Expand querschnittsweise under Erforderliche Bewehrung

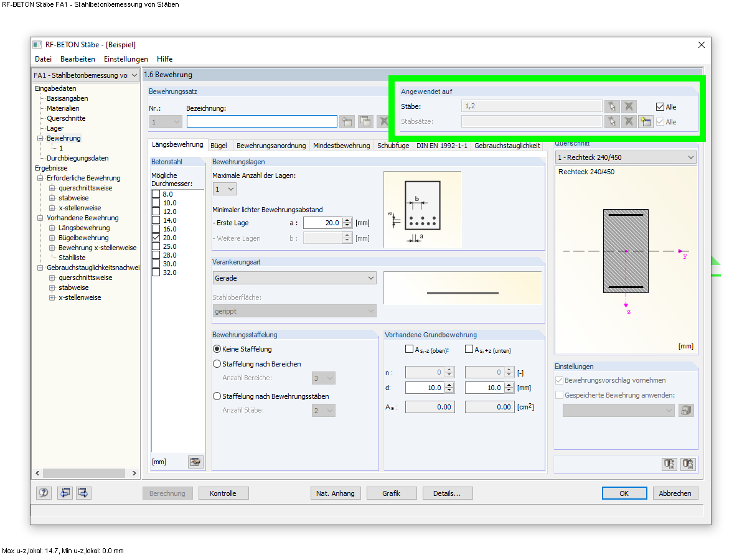click(x=52, y=188)
